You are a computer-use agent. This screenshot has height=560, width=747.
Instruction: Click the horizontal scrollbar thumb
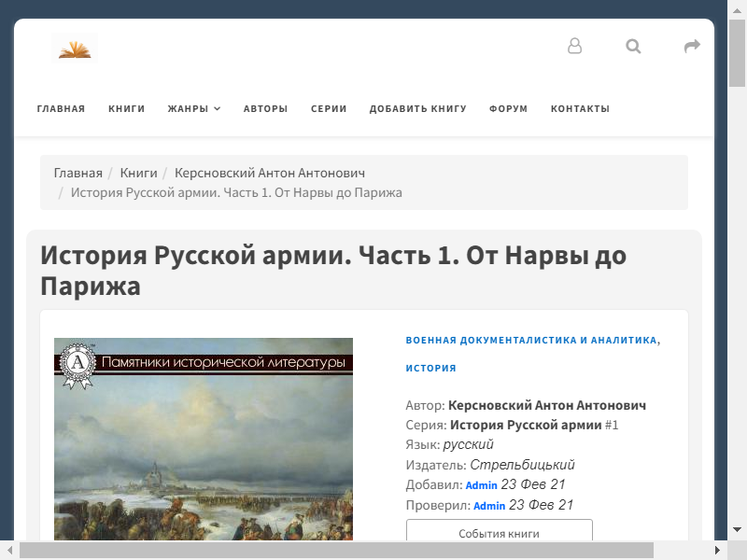click(336, 551)
